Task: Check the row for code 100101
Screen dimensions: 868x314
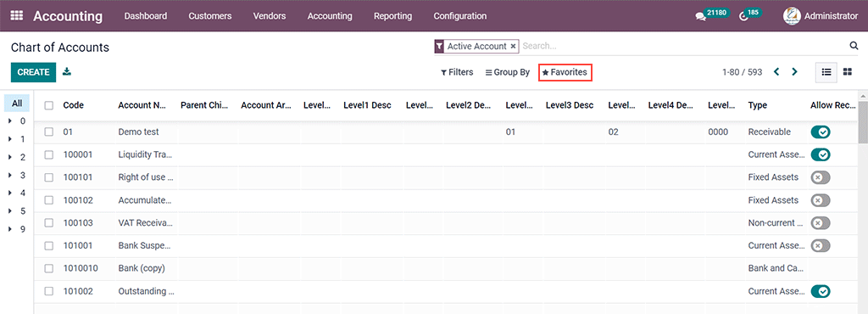Action: pyautogui.click(x=48, y=177)
